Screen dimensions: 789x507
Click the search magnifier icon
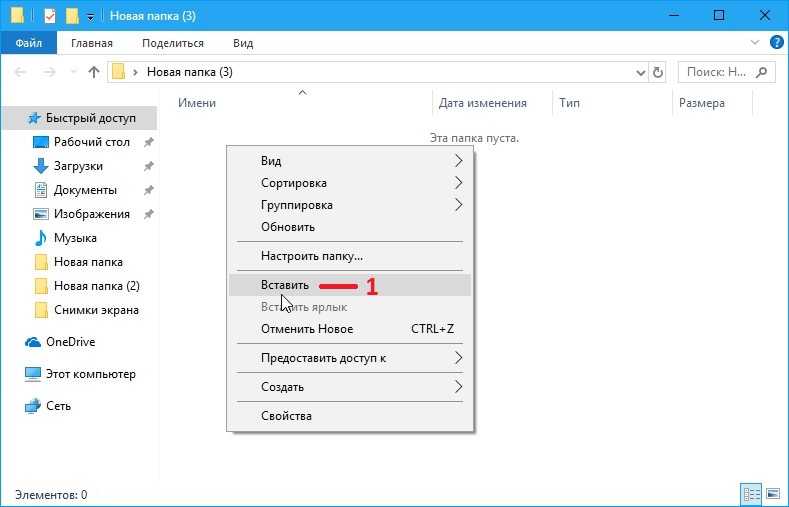762,72
